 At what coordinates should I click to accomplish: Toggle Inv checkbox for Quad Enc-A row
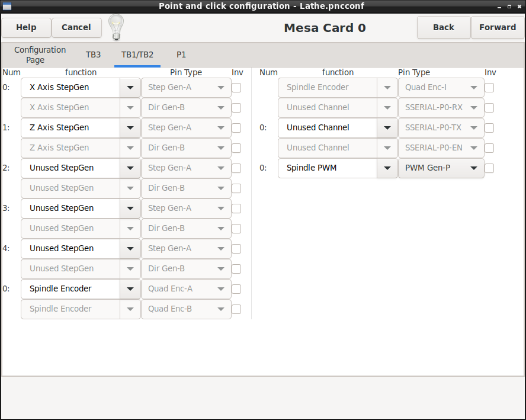tap(236, 289)
